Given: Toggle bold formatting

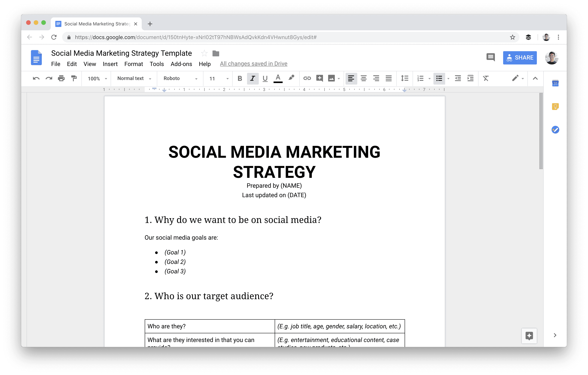Looking at the screenshot, I should [240, 78].
